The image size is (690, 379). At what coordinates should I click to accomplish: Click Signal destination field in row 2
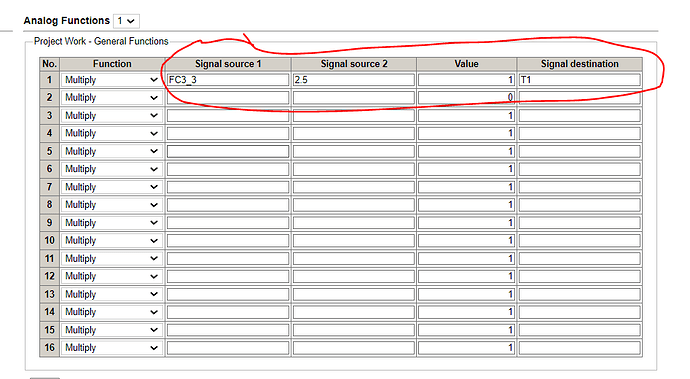pyautogui.click(x=579, y=98)
